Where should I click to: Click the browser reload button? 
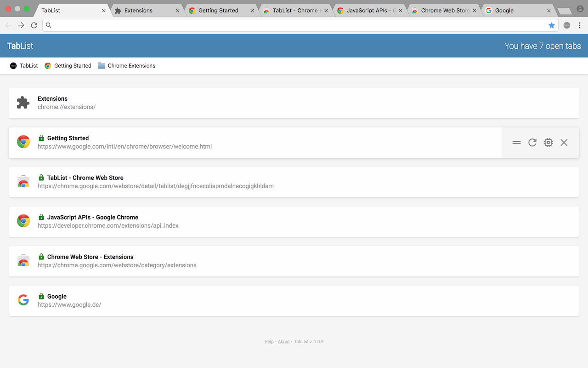click(x=34, y=25)
